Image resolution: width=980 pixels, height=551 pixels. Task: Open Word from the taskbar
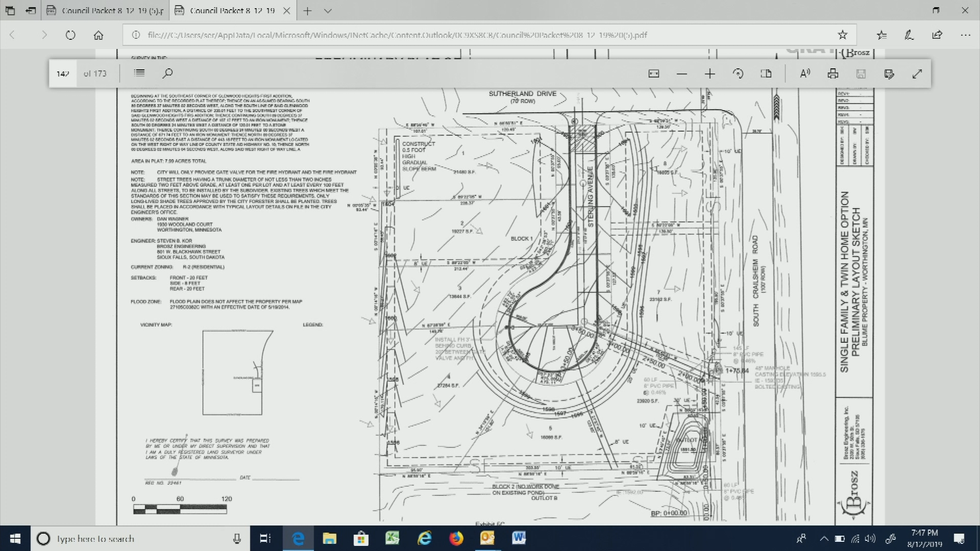pyautogui.click(x=519, y=538)
